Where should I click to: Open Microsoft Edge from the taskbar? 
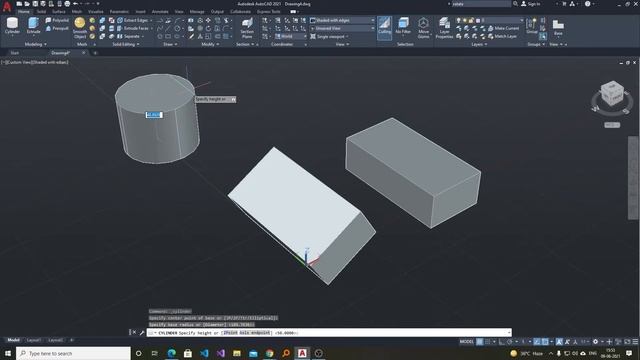[x=171, y=353]
